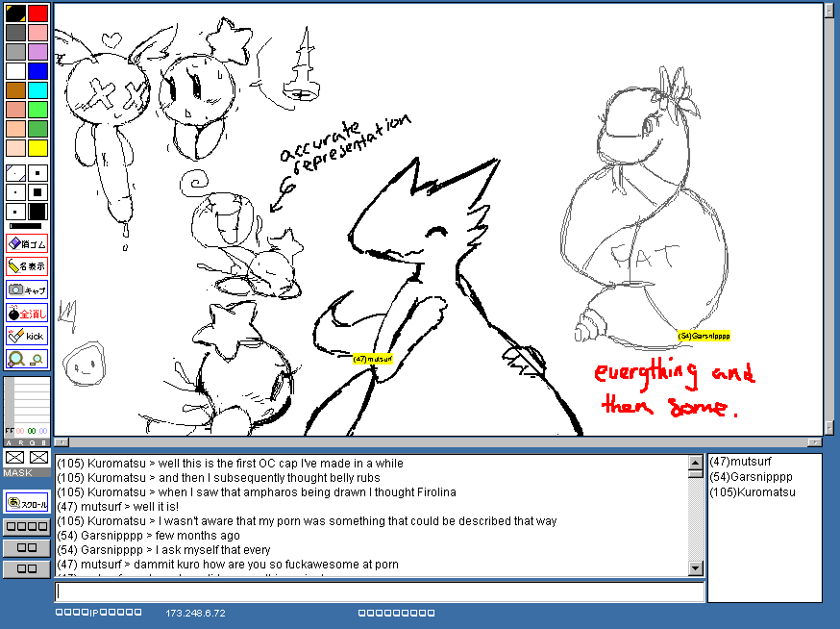The image size is (840, 629).
Task: Pick the pale peach color swatch
Action: pos(15,148)
